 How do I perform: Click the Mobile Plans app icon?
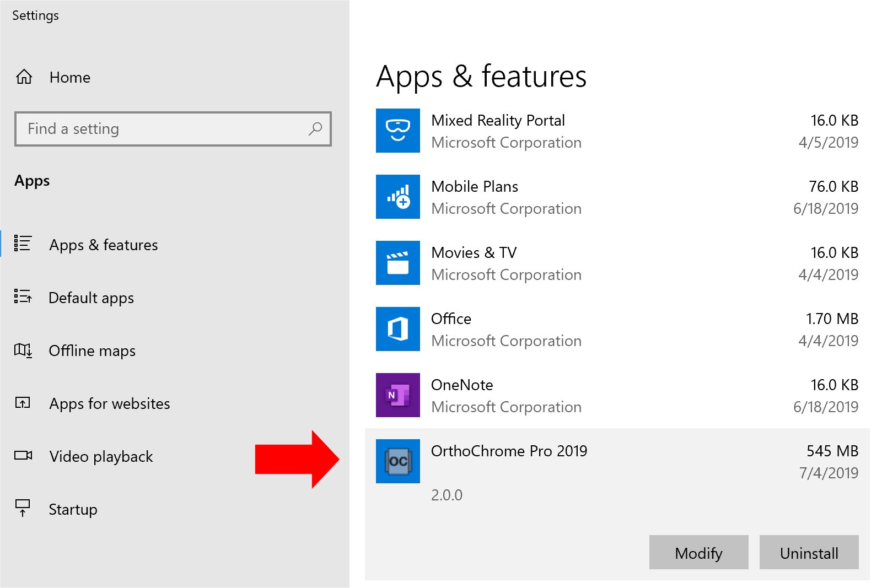tap(397, 197)
